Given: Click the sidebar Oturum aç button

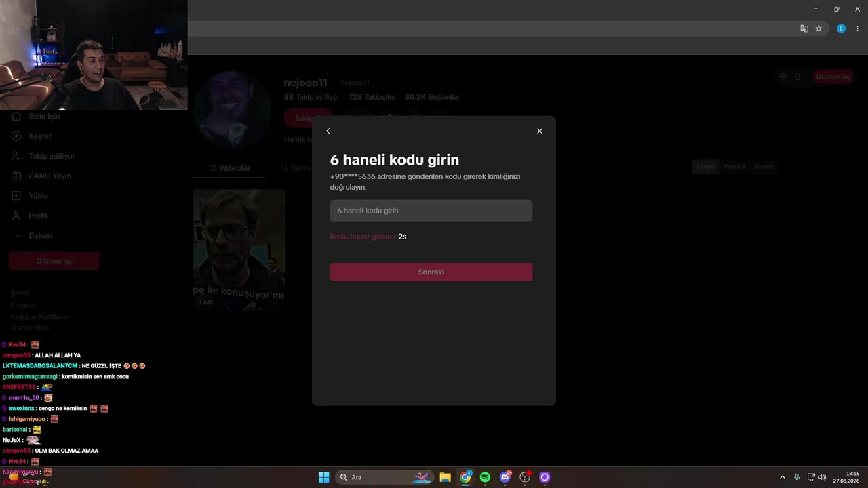Looking at the screenshot, I should 54,261.
